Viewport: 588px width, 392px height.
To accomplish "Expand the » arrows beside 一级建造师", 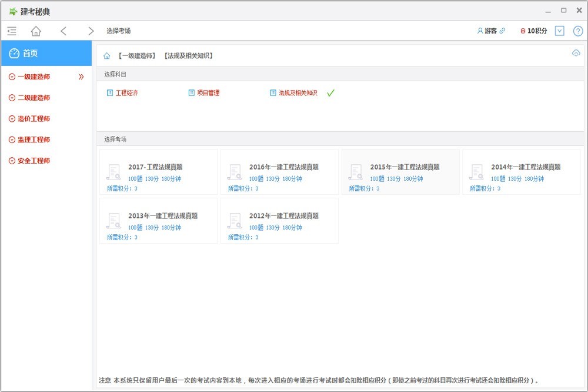I will click(x=81, y=77).
